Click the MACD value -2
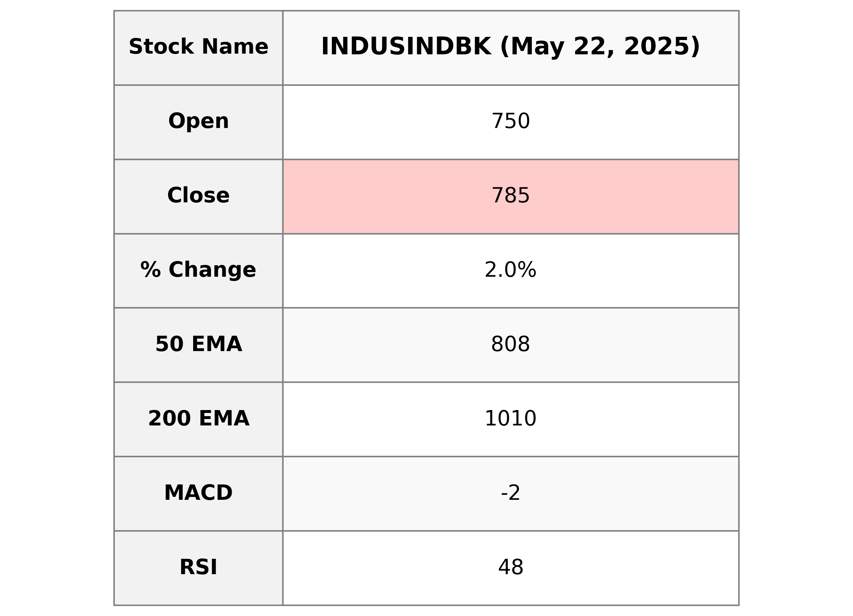 [510, 493]
